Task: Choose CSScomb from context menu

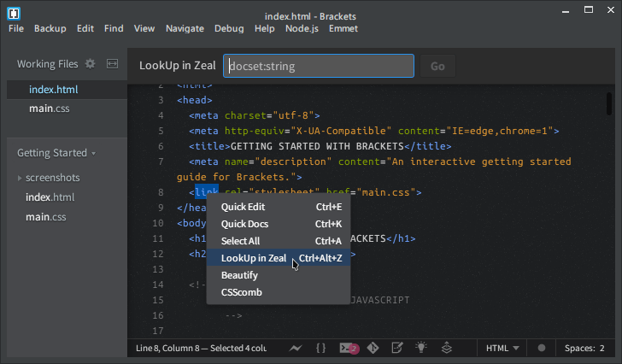Action: (x=279, y=292)
